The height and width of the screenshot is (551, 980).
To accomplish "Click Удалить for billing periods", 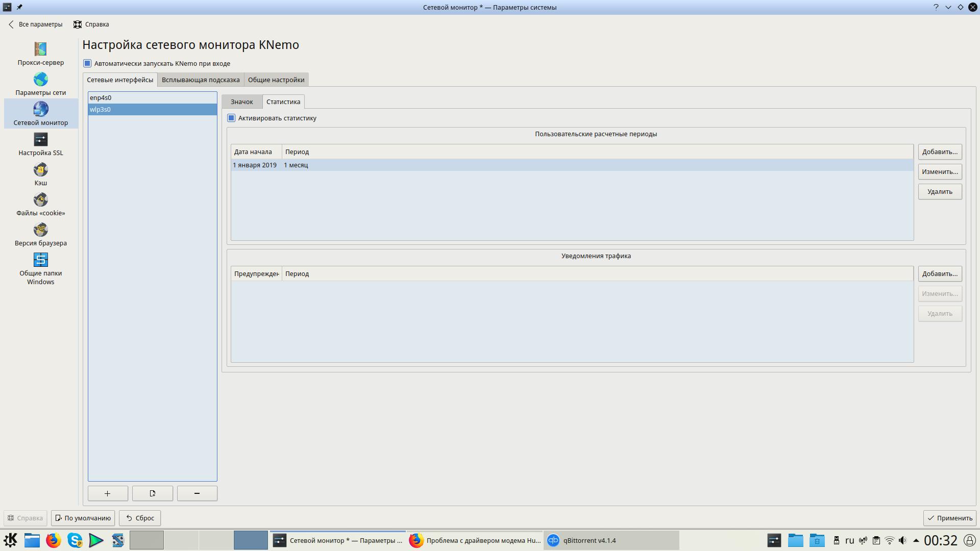I will point(940,192).
